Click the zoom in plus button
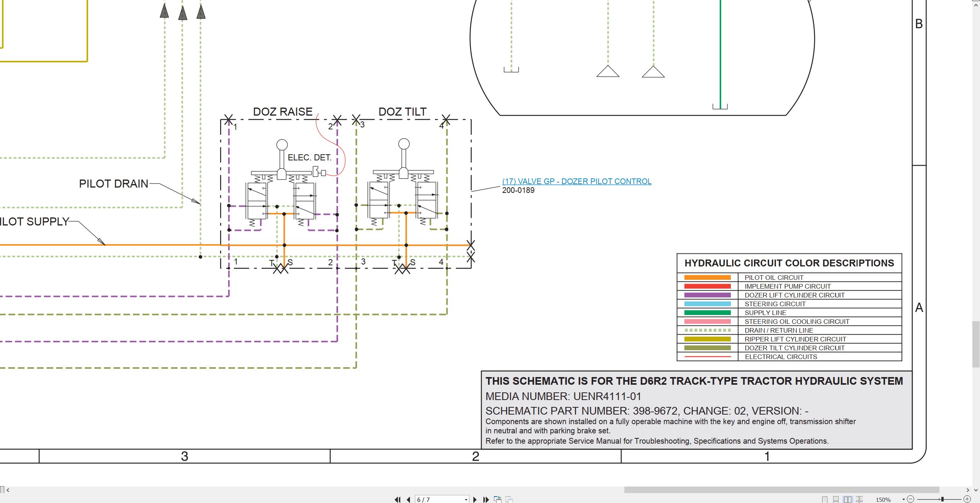Image resolution: width=980 pixels, height=503 pixels. point(967,499)
